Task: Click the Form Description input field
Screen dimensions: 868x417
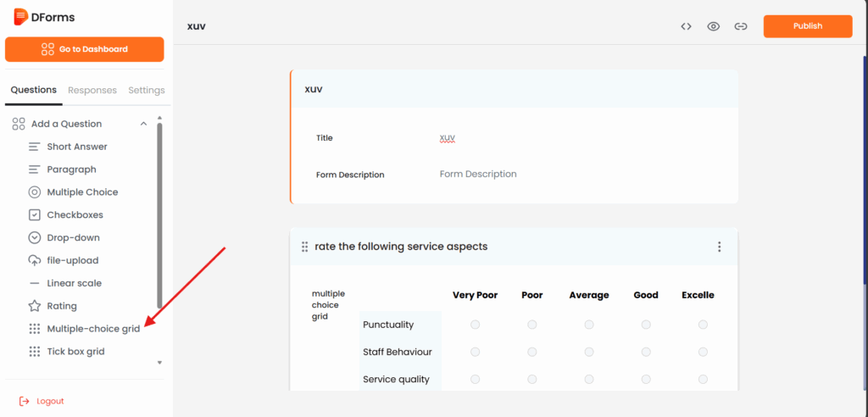Action: point(576,174)
